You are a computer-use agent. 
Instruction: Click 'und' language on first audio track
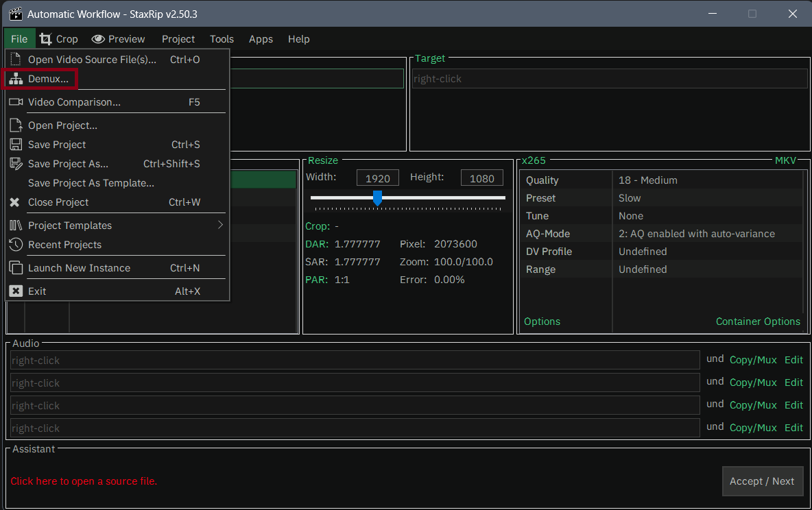point(715,359)
